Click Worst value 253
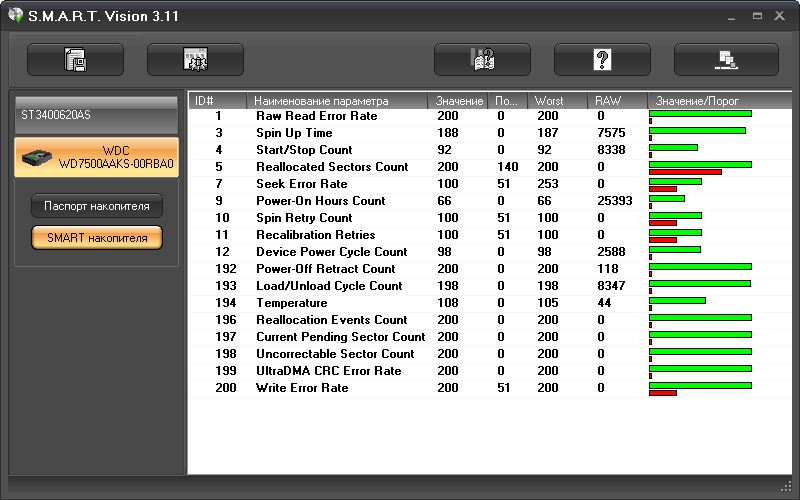The width and height of the screenshot is (800, 500). (547, 184)
